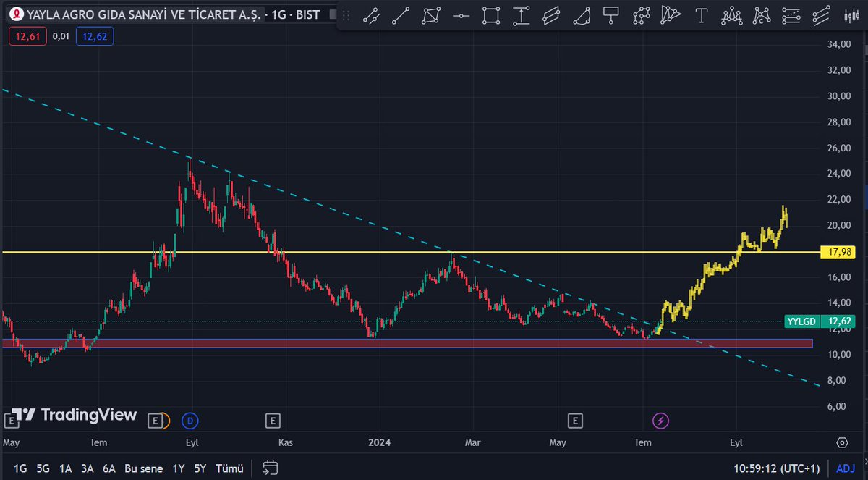Click the blue 12,62 buy price box
The width and height of the screenshot is (868, 480).
(x=95, y=36)
